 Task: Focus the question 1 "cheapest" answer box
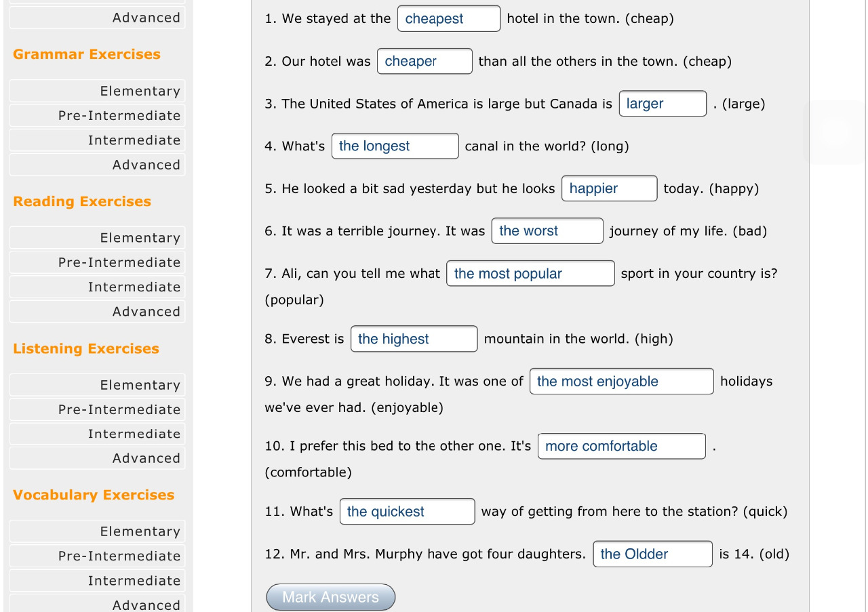tap(449, 18)
